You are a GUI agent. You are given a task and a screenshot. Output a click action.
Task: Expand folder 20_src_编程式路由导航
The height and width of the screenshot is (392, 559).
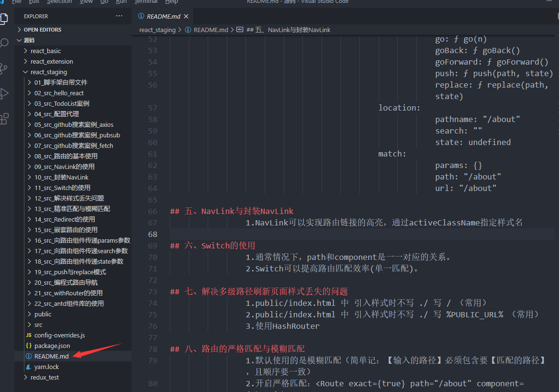29,282
